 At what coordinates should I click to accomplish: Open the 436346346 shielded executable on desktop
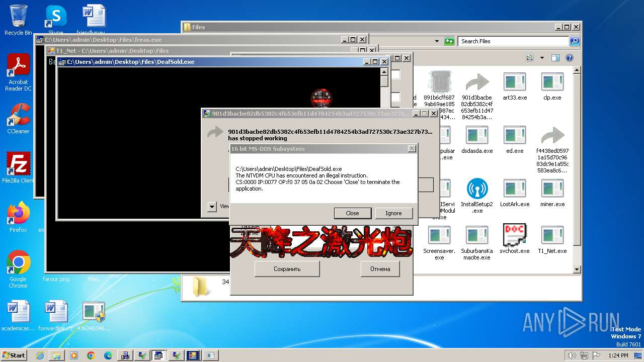[x=94, y=316]
